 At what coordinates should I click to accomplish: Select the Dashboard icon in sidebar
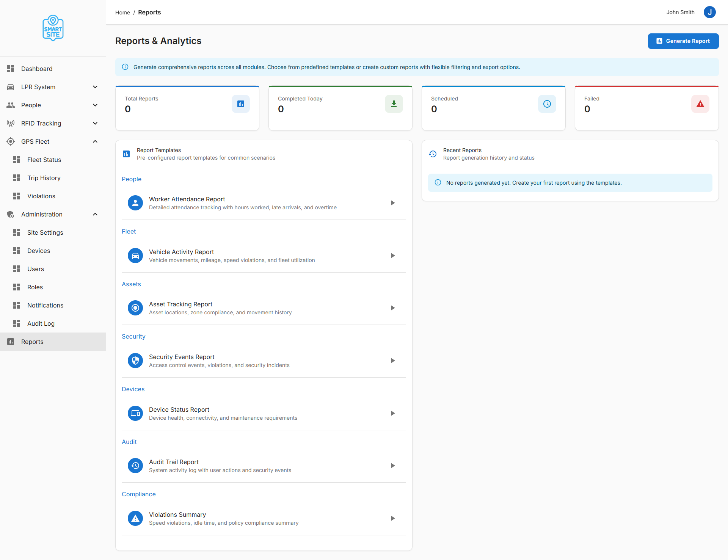tap(11, 69)
